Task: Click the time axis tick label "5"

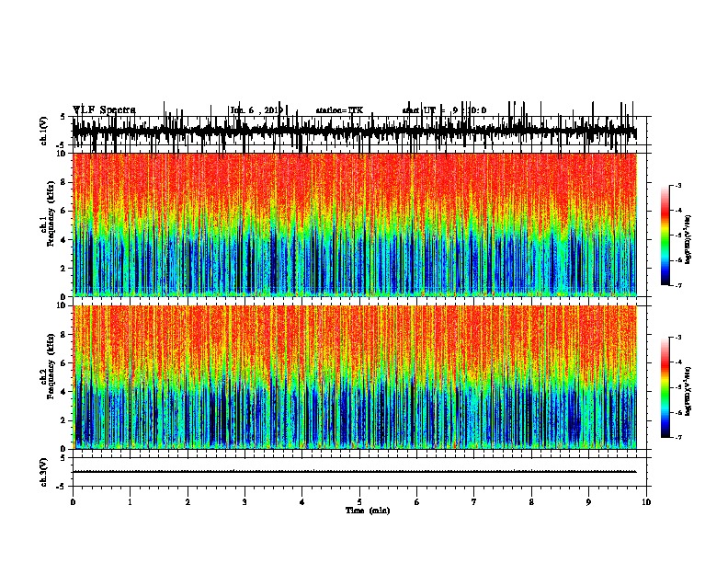Action: (359, 502)
